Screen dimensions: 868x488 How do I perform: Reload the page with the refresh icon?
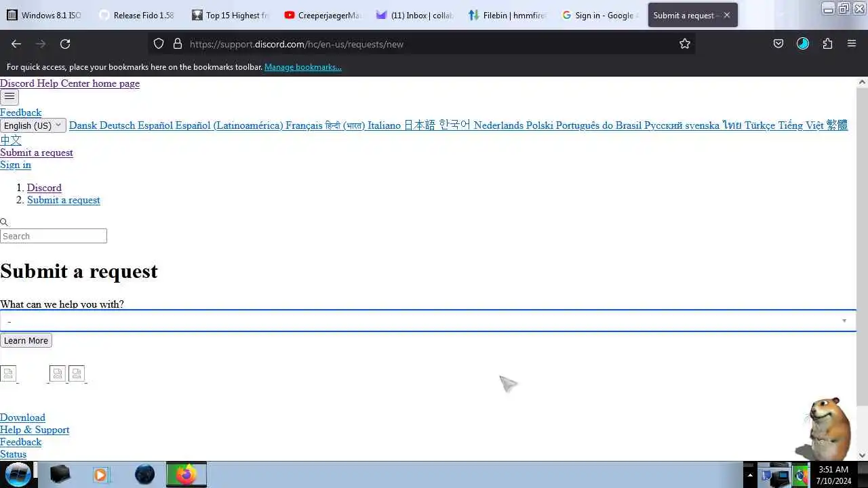65,44
